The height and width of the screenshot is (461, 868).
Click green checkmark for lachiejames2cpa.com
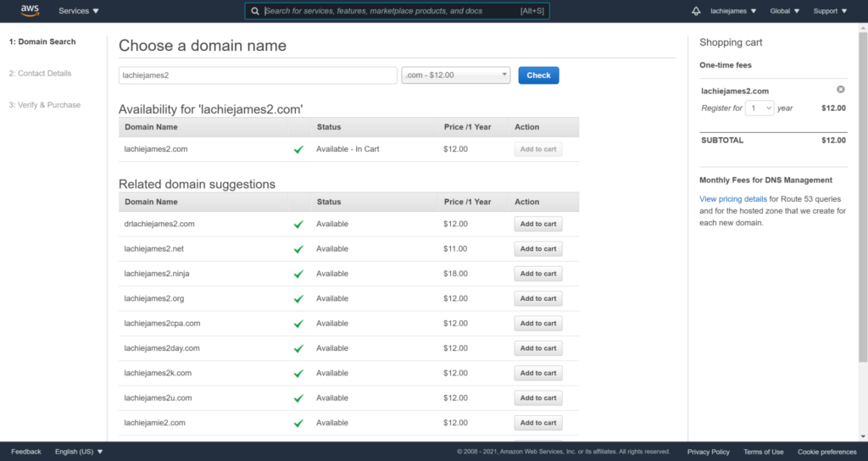coord(298,324)
